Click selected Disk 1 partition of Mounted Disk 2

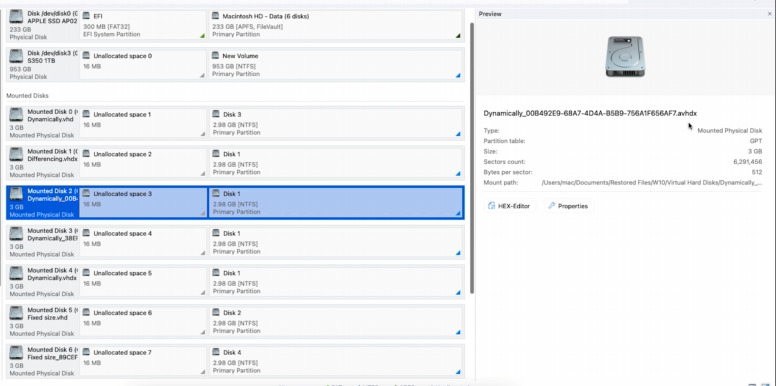(336, 202)
